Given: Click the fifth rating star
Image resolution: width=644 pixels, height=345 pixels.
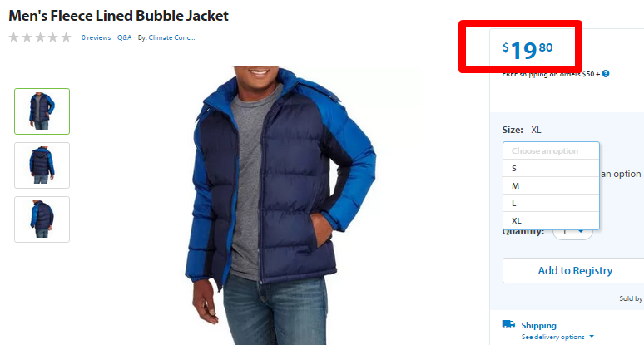Looking at the screenshot, I should (66, 37).
